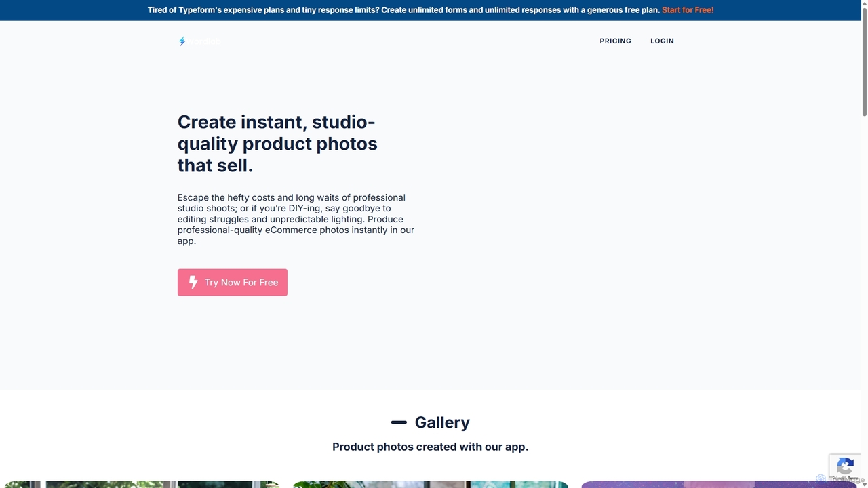868x488 pixels.
Task: Open the purple gallery photo on right
Action: click(719, 484)
